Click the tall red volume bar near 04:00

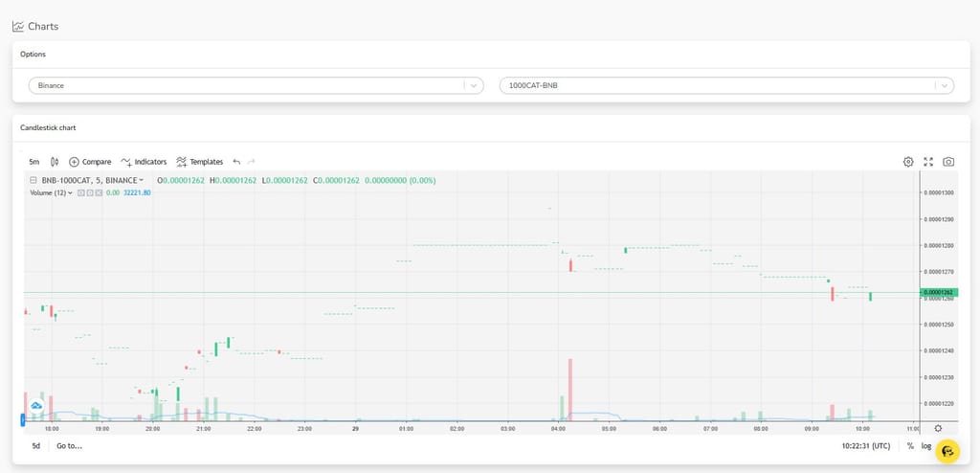[x=570, y=389]
